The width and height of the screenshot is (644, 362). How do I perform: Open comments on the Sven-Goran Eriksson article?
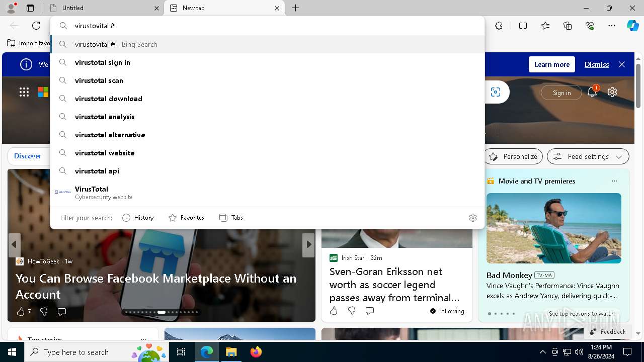click(x=370, y=311)
